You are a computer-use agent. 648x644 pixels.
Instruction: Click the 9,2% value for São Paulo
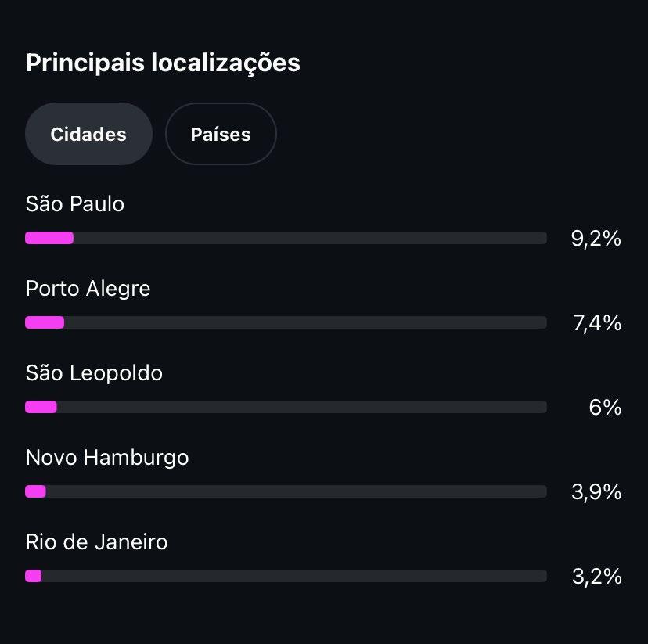point(596,239)
